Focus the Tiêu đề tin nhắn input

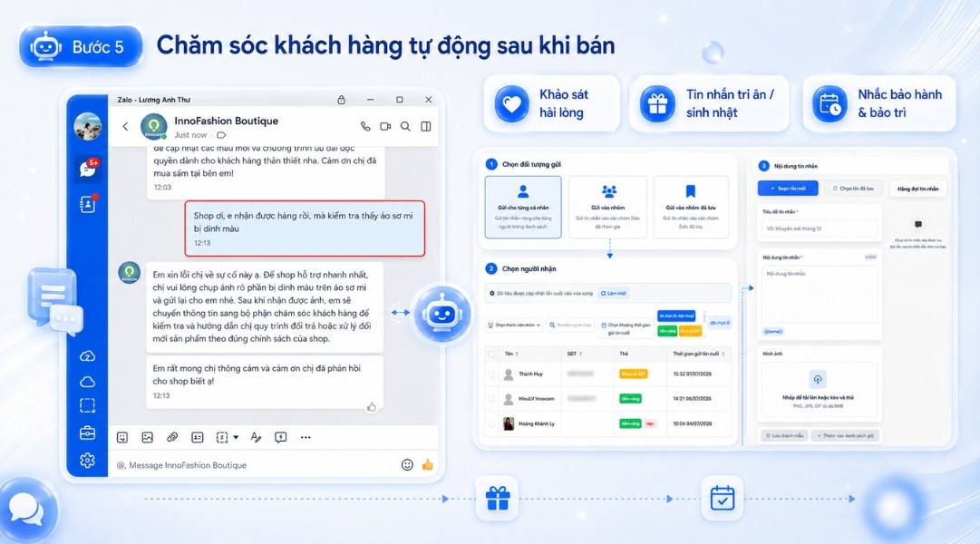tap(820, 228)
